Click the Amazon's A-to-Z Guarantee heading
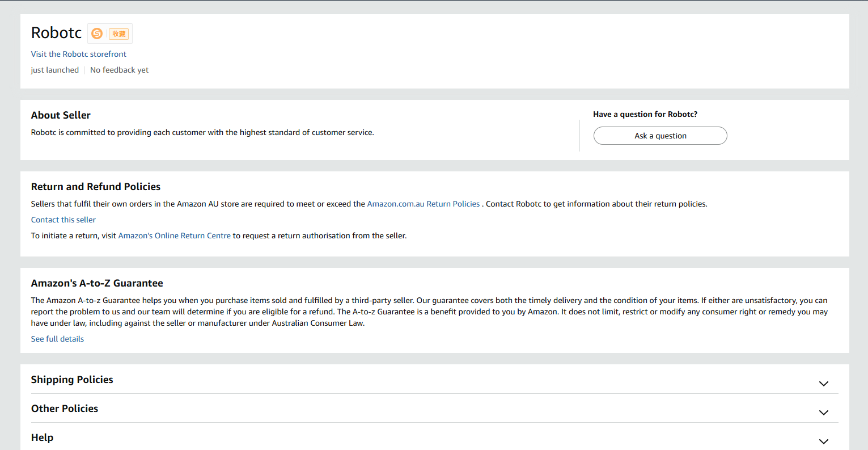The width and height of the screenshot is (868, 450). 97,283
